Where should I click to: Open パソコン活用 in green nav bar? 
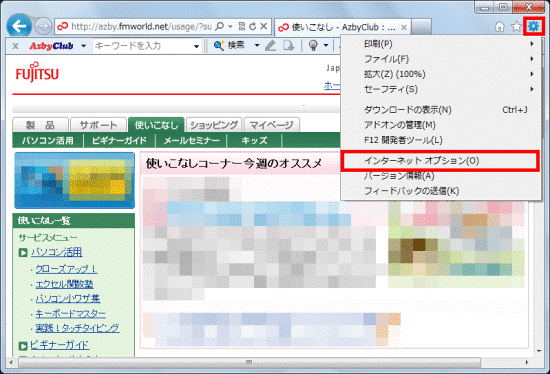48,141
